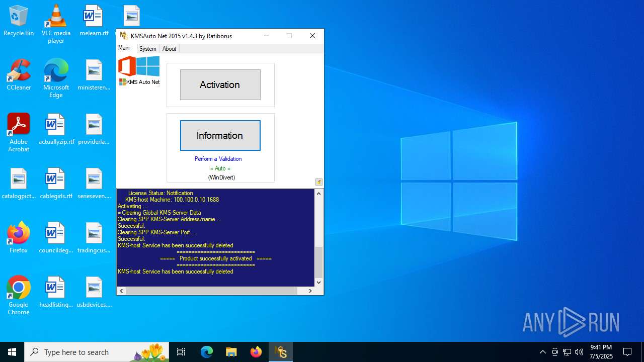Screen dimensions: 644x362
Task: Click 'KMS-host Machine: 100.100.0.10:1688' log line
Action: click(x=172, y=200)
